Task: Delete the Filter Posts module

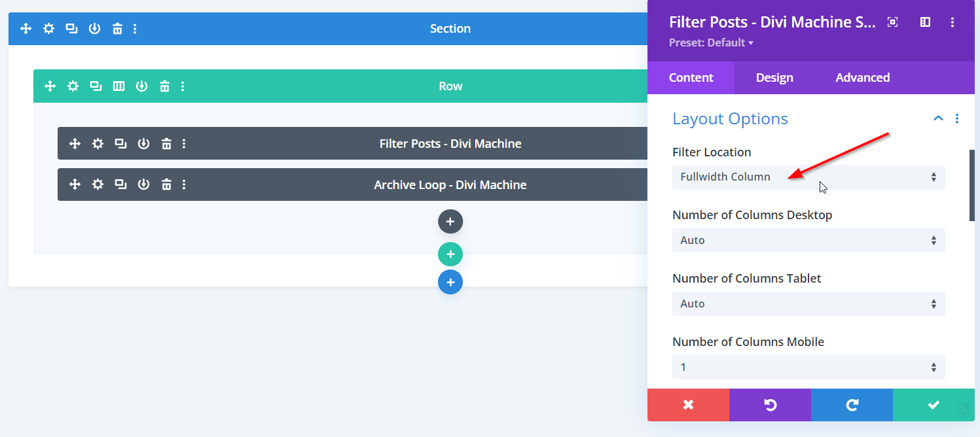Action: 167,144
